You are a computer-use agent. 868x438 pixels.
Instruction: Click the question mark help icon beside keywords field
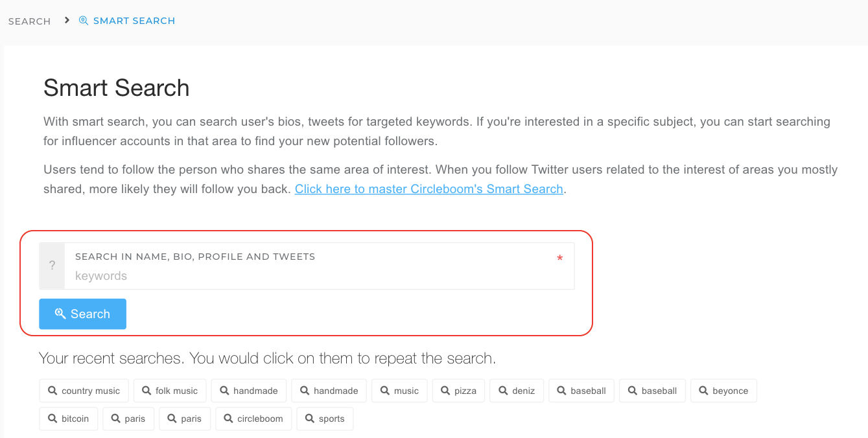click(x=52, y=266)
